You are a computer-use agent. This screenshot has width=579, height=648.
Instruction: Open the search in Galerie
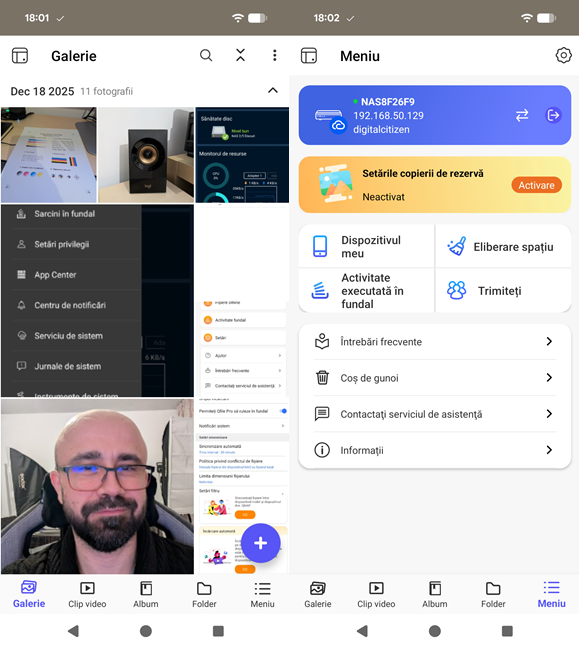[x=206, y=55]
